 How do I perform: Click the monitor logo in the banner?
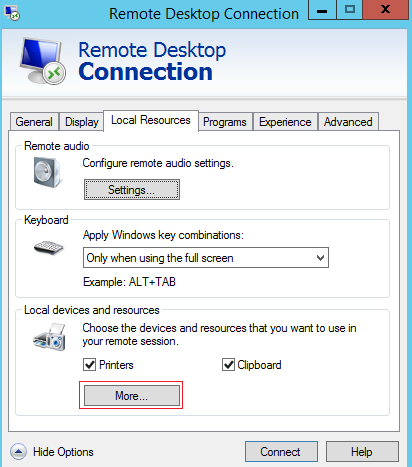(x=43, y=61)
